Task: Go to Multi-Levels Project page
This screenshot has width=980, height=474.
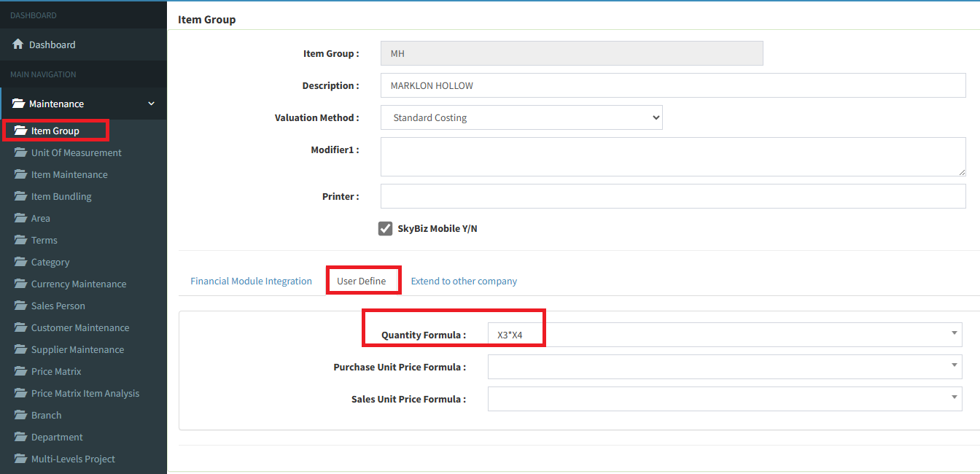Action: pos(73,459)
